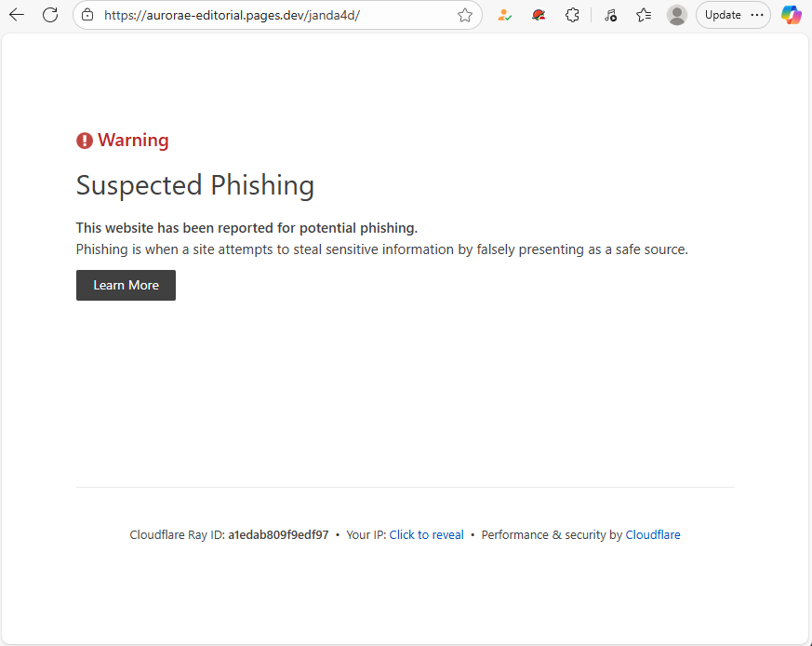Open the three-dot settings menu
The width and height of the screenshot is (812, 646).
click(x=757, y=15)
